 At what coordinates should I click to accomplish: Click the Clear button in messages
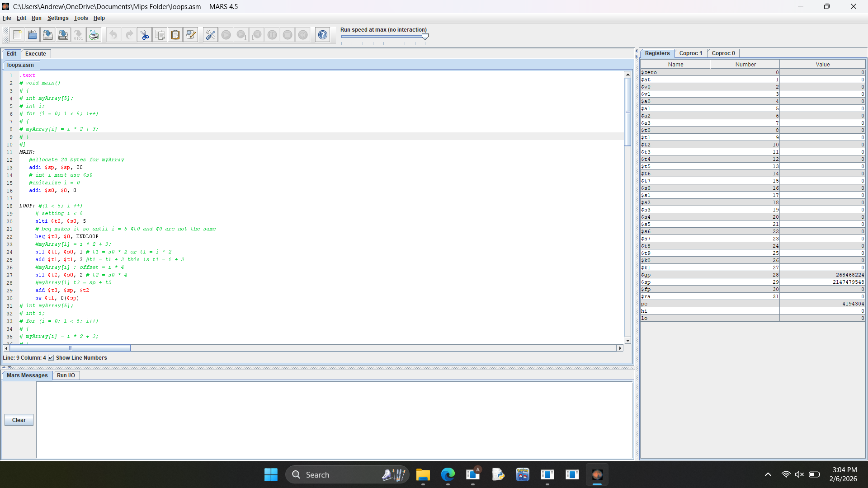pos(19,420)
